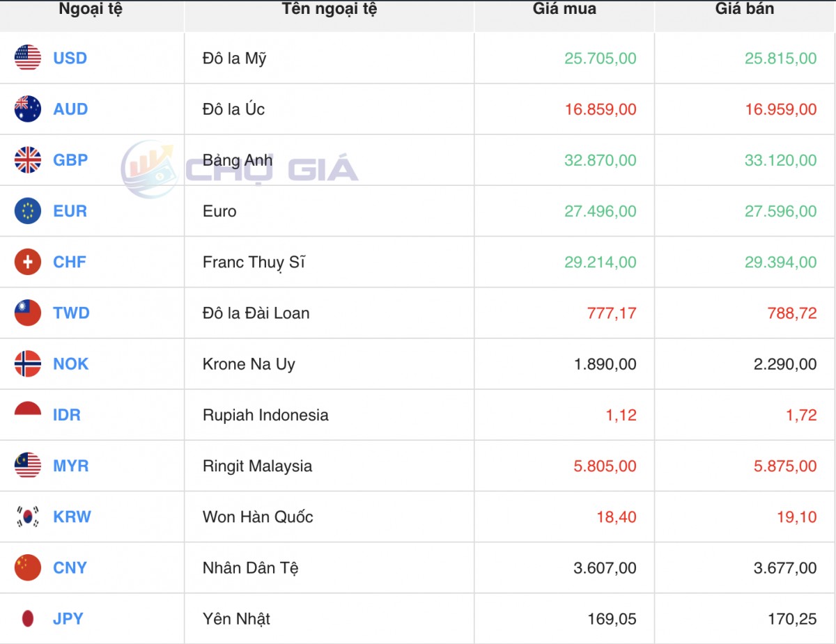
Task: Open the IDR currency link
Action: (67, 415)
